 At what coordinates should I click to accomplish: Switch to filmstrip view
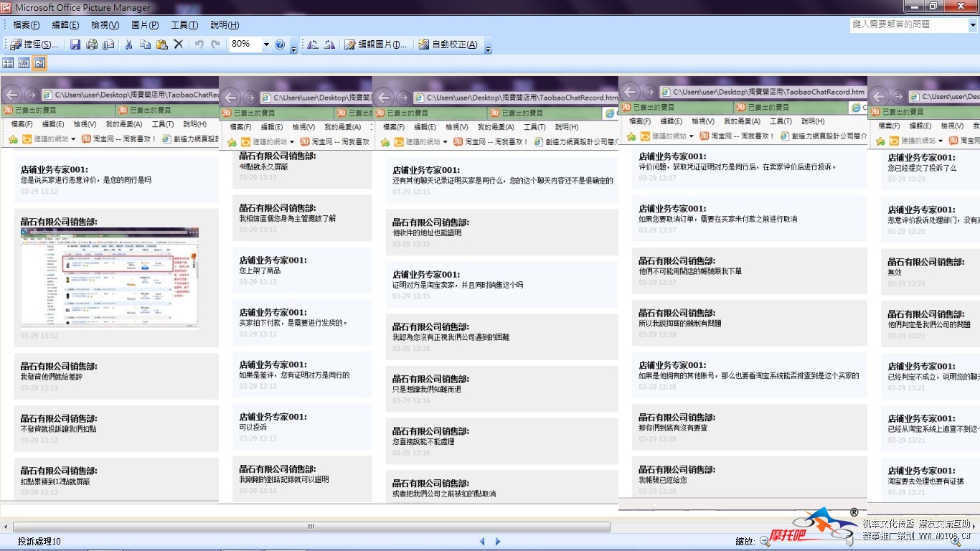[24, 63]
